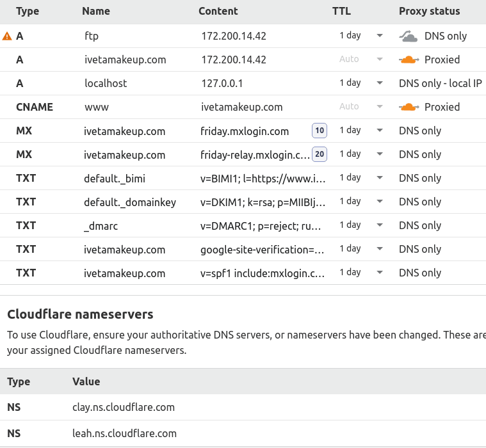Viewport: 486px width, 448px height.
Task: Click the v=DKIM1 TXT content
Action: coord(263,202)
